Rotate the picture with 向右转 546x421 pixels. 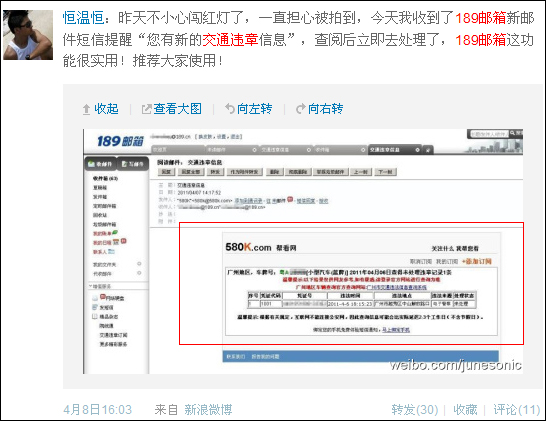(326, 109)
